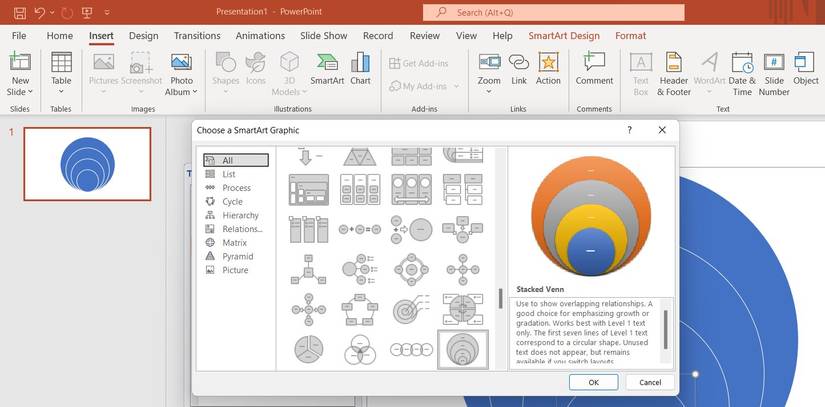Screen dimensions: 825x407
Task: Select the Basic Venn overlapping circles layout
Action: click(360, 350)
